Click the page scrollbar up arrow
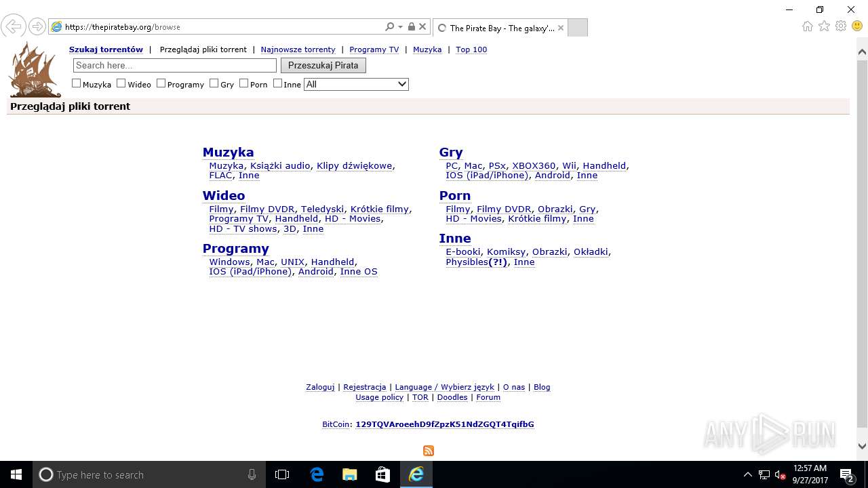Viewport: 868px width, 488px height. click(862, 52)
